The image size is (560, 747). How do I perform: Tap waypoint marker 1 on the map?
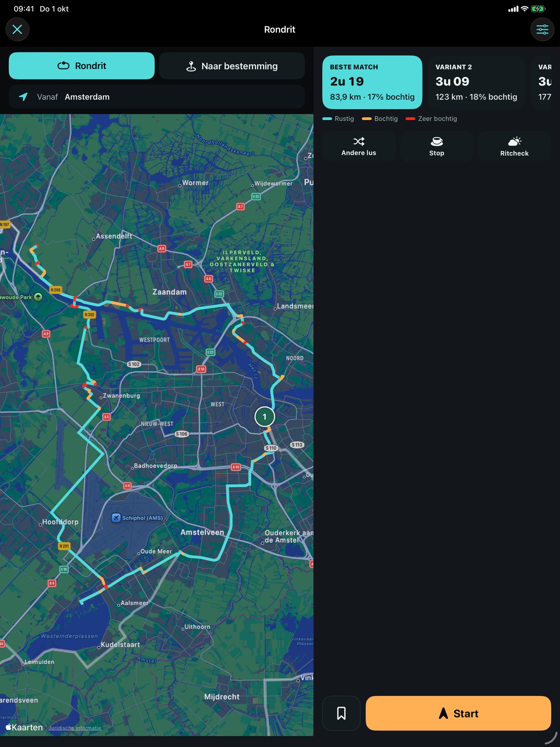pyautogui.click(x=264, y=417)
